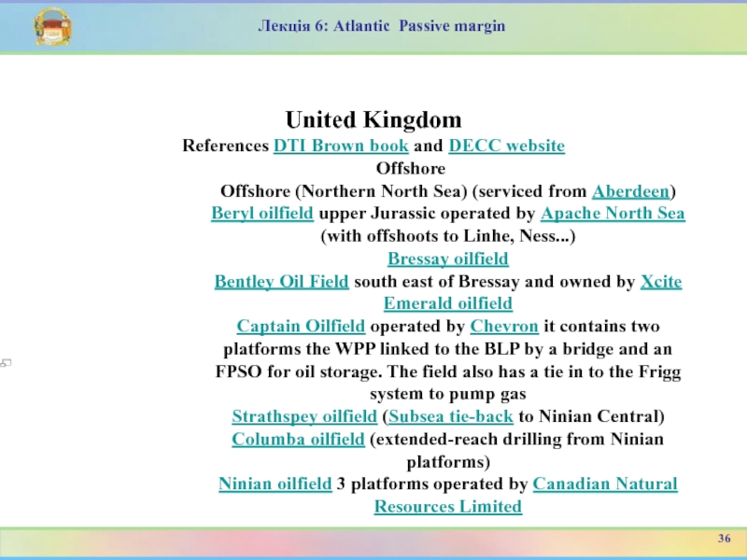Open the Bentley Oil Field link
The width and height of the screenshot is (747, 560).
click(282, 282)
